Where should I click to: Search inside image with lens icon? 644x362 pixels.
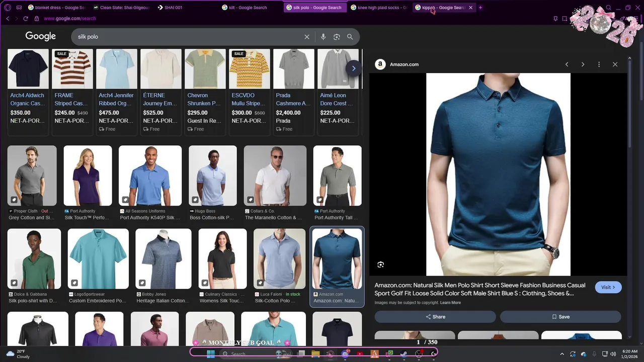tap(381, 264)
